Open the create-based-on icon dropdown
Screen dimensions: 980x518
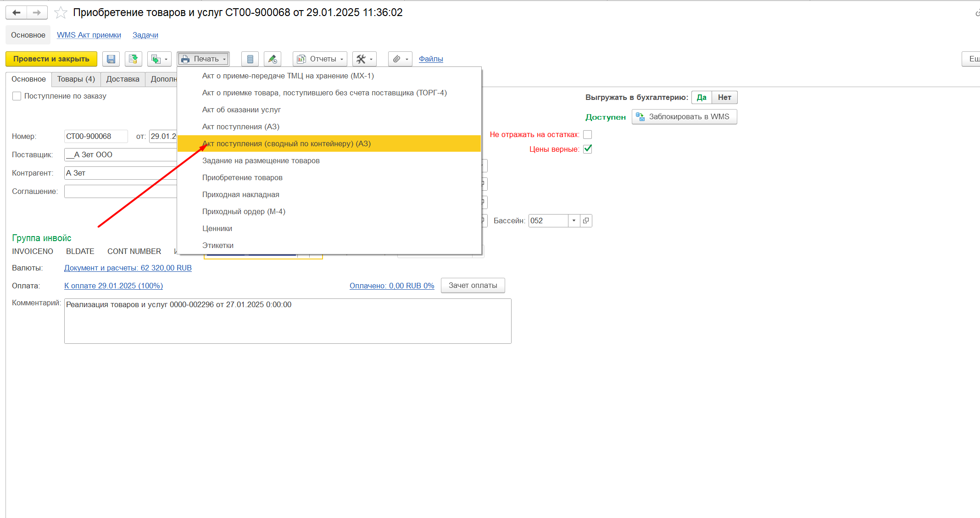point(159,59)
